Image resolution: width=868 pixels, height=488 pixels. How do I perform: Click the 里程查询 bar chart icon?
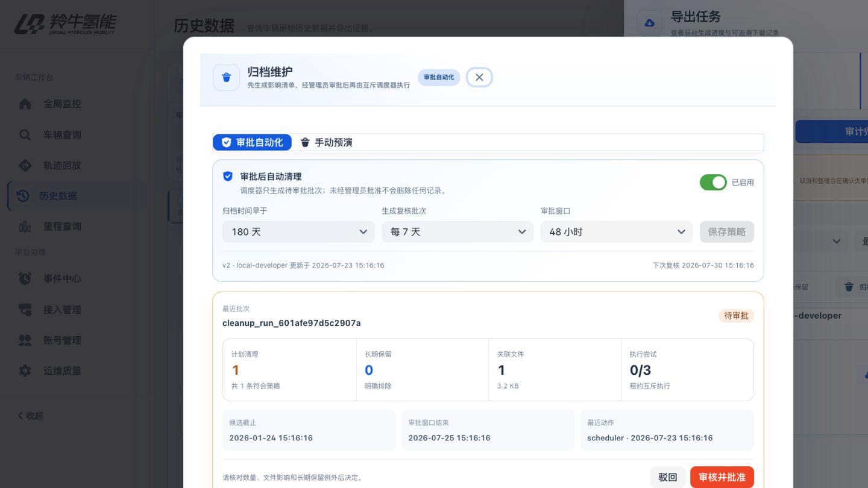click(x=25, y=227)
